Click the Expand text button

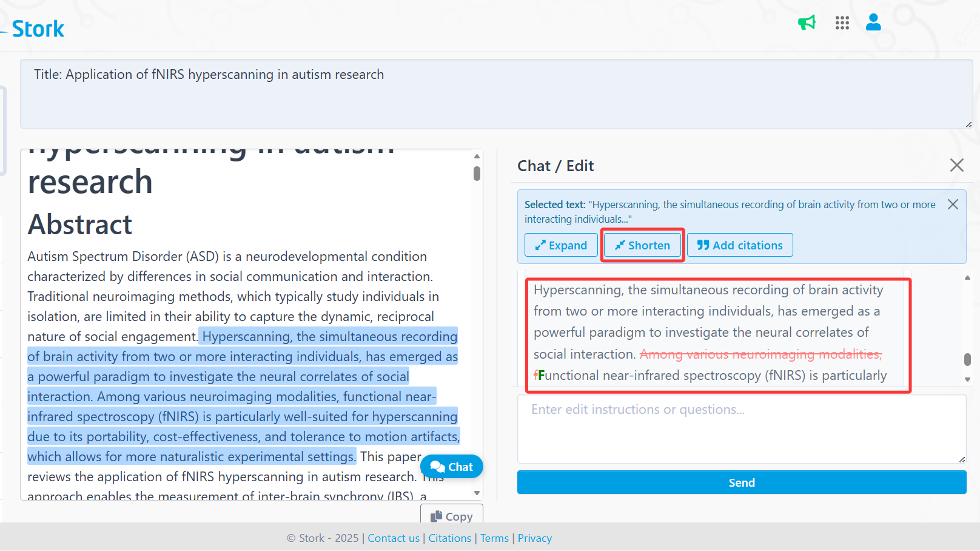(561, 245)
